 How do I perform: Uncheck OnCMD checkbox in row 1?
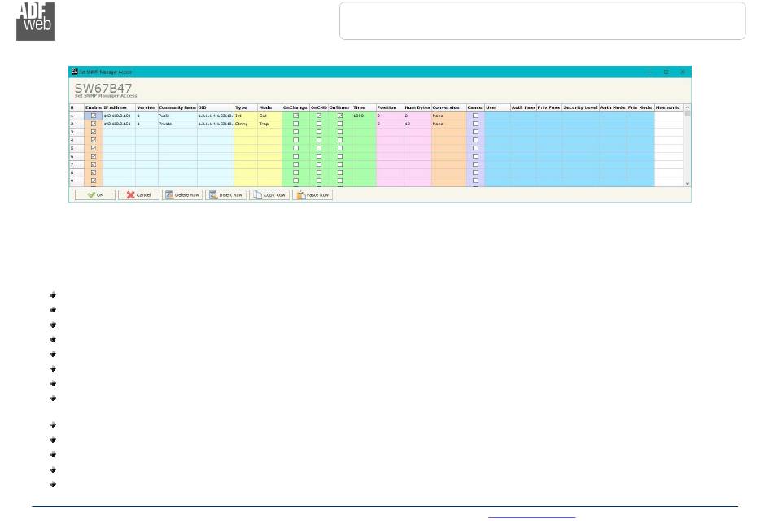pos(319,116)
